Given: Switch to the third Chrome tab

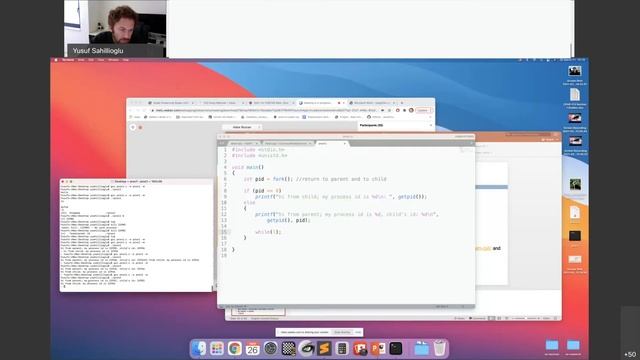Looking at the screenshot, I should pyautogui.click(x=271, y=103).
